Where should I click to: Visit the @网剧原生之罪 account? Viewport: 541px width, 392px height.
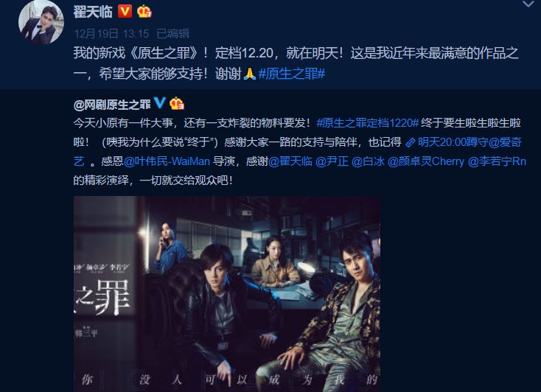[x=112, y=105]
